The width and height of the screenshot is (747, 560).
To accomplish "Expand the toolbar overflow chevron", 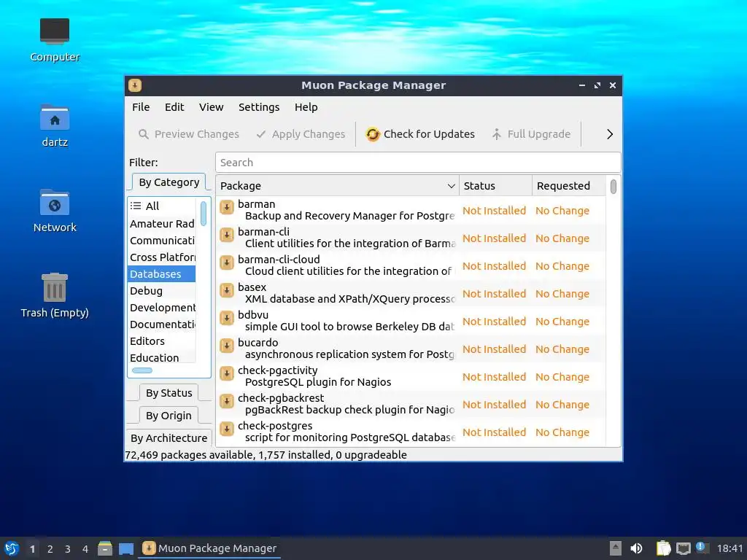I will pos(610,134).
